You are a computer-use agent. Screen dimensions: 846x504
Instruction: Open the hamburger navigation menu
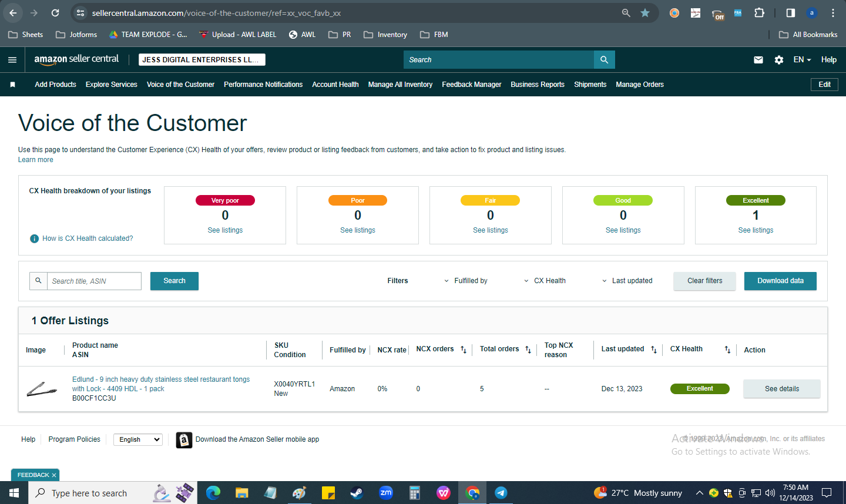(x=12, y=60)
